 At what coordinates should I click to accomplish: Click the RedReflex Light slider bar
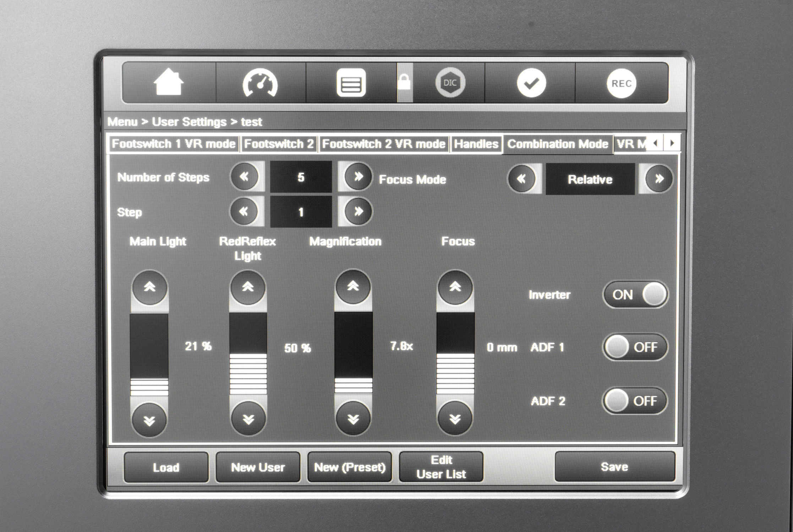coord(248,354)
